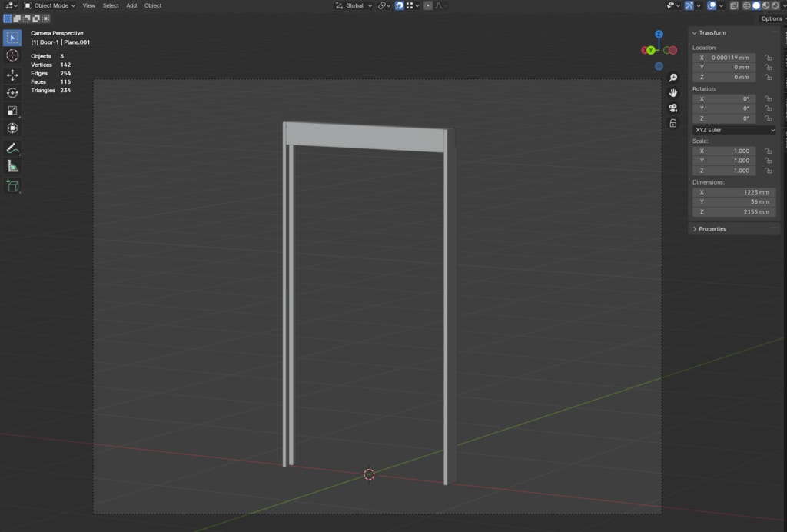This screenshot has width=787, height=532.
Task: Switch to Wireframe viewport shading
Action: [747, 5]
